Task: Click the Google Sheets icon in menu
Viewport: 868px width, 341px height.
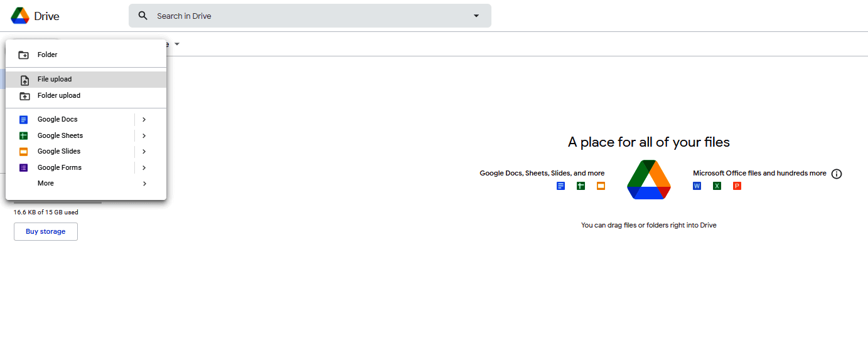Action: pyautogui.click(x=24, y=135)
